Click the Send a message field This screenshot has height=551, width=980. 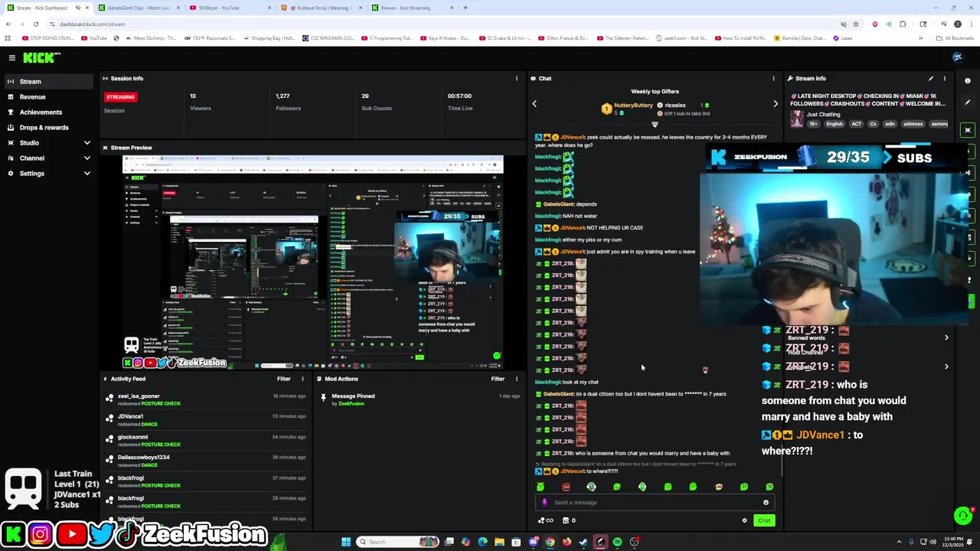[655, 503]
